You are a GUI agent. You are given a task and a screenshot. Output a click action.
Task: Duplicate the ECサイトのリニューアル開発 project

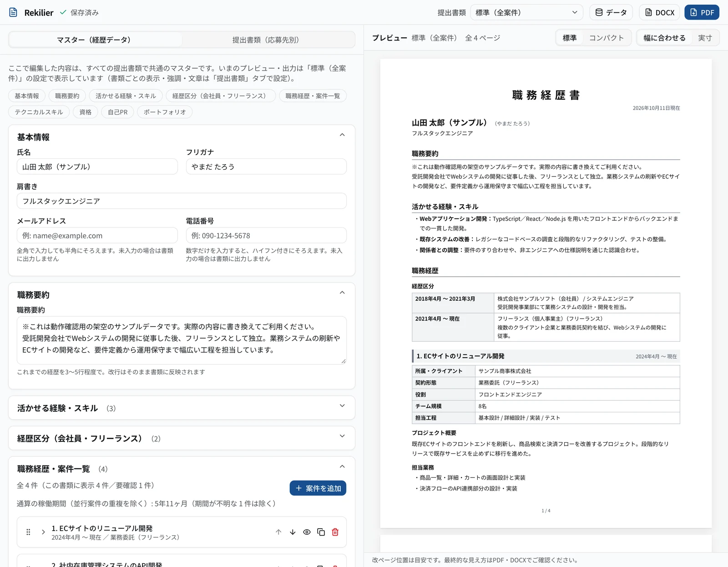[321, 532]
